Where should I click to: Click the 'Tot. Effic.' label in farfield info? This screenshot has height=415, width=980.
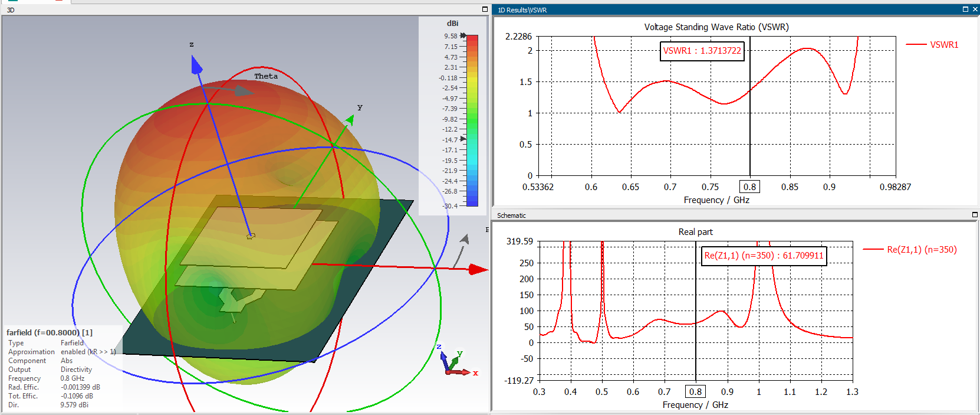pyautogui.click(x=23, y=396)
